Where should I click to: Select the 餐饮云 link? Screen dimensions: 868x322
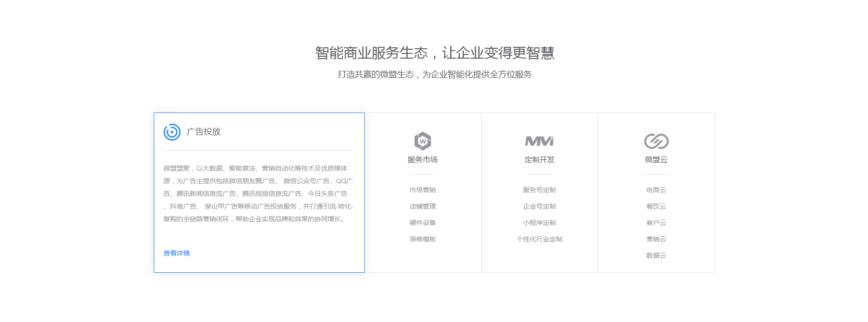coord(656,206)
